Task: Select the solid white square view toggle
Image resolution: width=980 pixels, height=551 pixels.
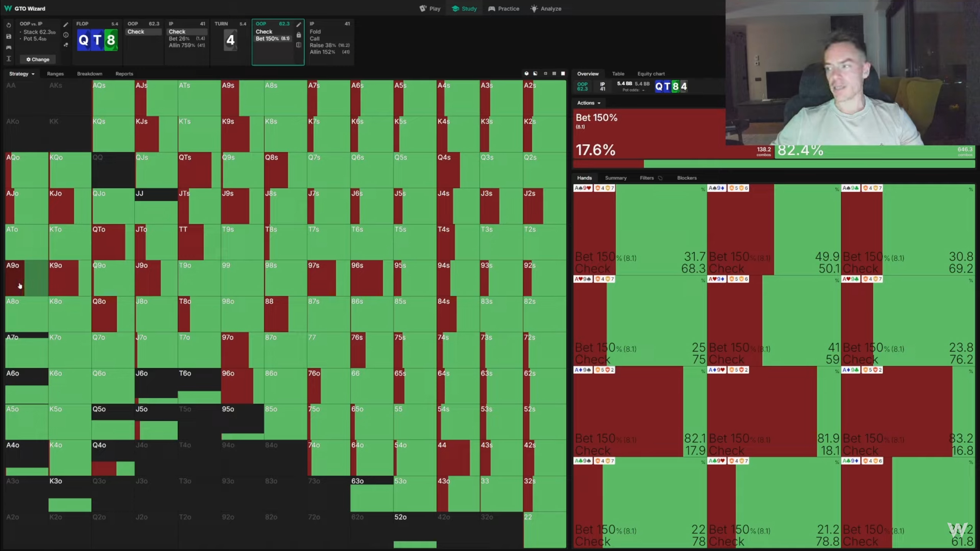Action: pyautogui.click(x=563, y=74)
